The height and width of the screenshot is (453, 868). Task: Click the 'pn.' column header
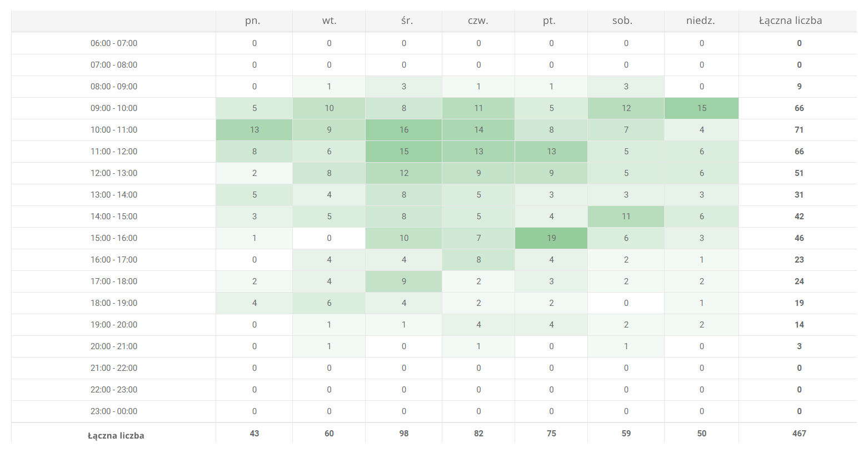click(253, 21)
